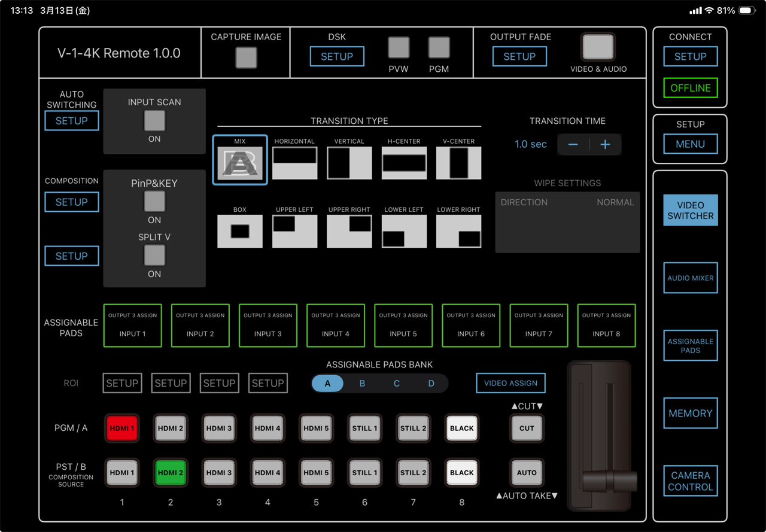
Task: Choose the H-CENTER transition type
Action: click(404, 160)
